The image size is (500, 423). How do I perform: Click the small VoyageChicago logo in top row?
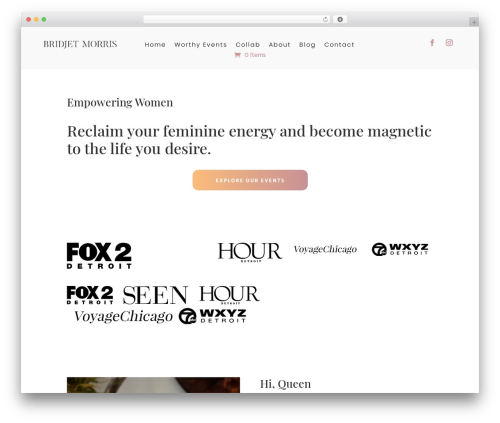325,249
